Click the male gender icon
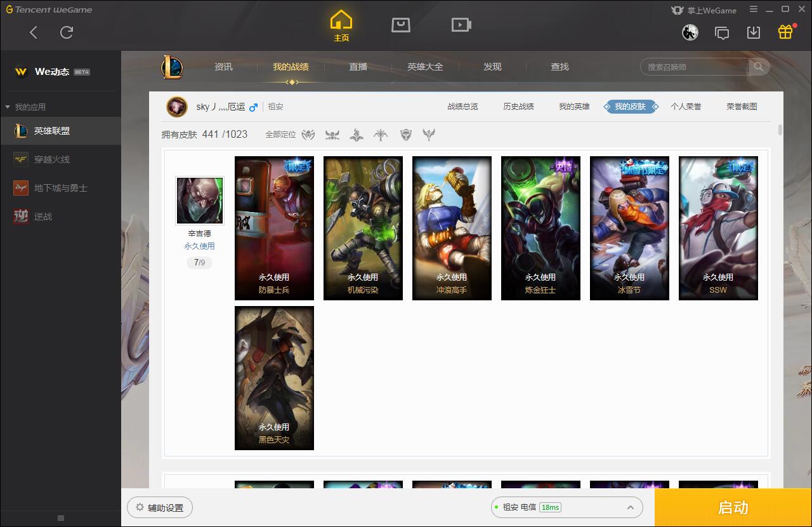Viewport: 812px width, 527px height. (253, 107)
